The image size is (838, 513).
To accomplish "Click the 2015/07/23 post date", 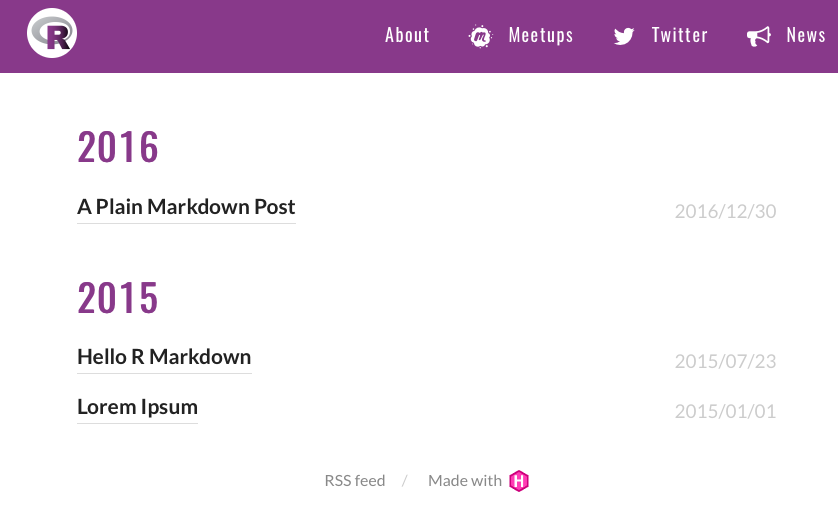I will pos(725,361).
